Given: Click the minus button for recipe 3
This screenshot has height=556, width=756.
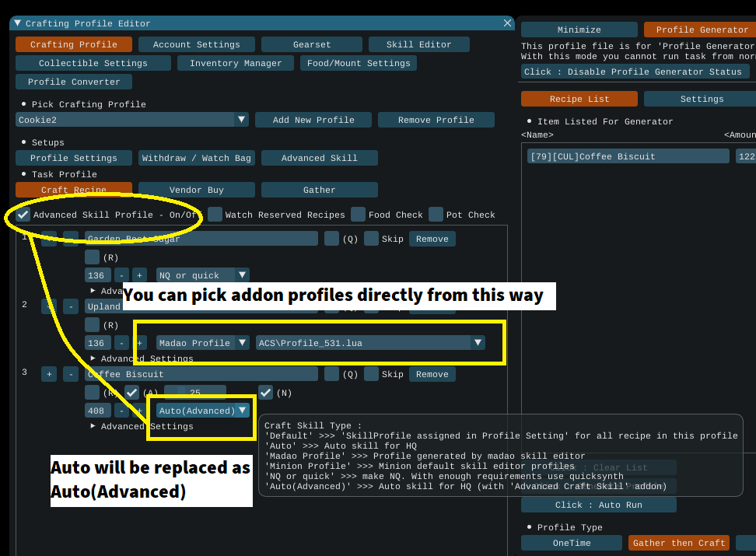Looking at the screenshot, I should (x=71, y=374).
